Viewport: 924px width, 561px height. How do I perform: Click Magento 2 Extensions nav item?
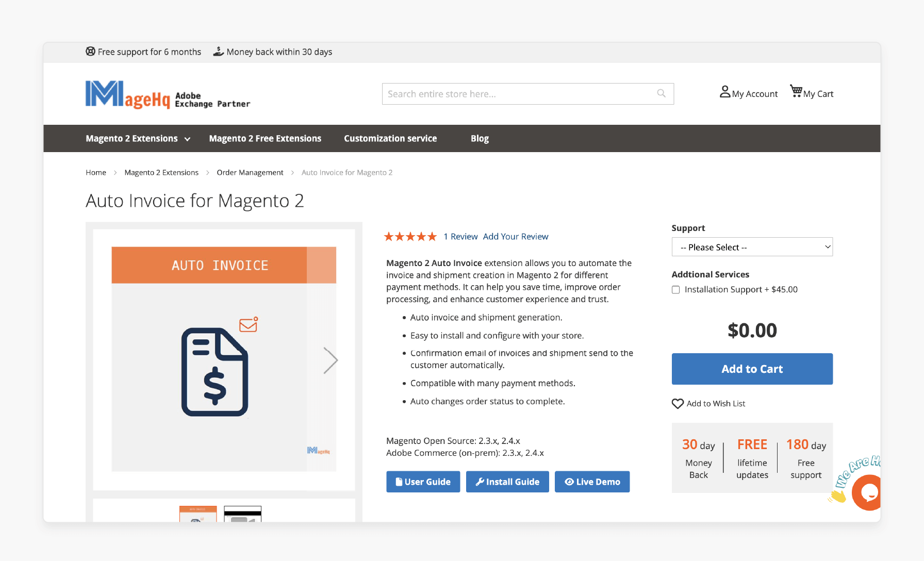tap(131, 139)
